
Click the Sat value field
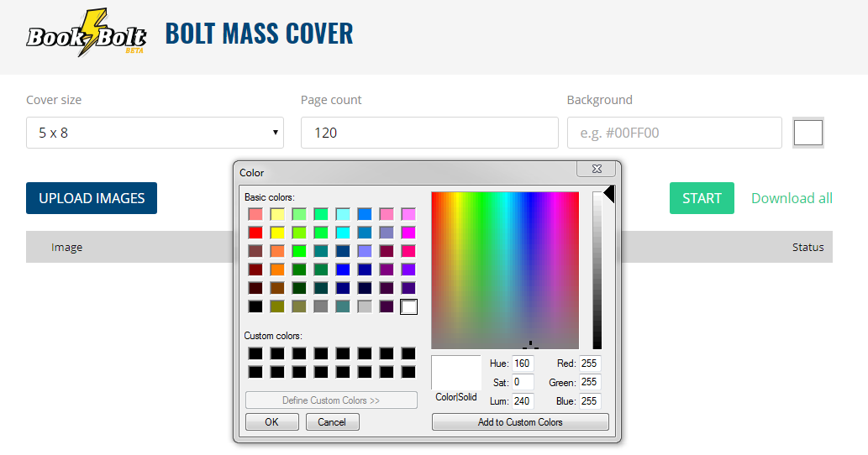click(x=523, y=382)
